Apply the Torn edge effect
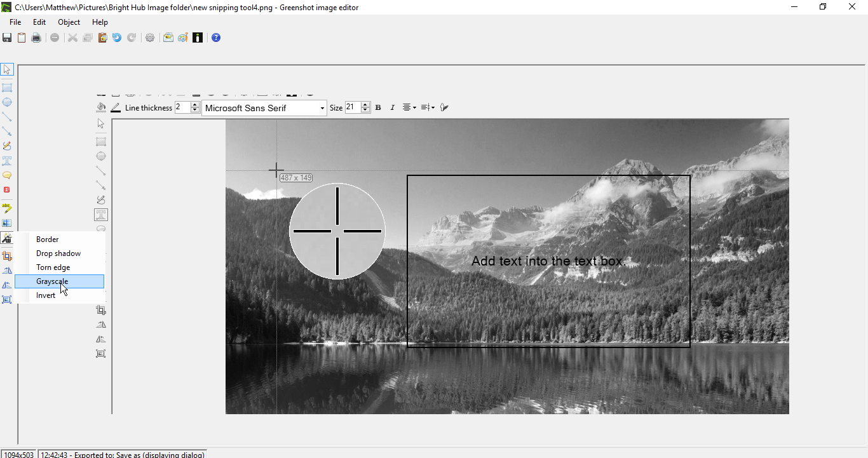 [x=52, y=267]
